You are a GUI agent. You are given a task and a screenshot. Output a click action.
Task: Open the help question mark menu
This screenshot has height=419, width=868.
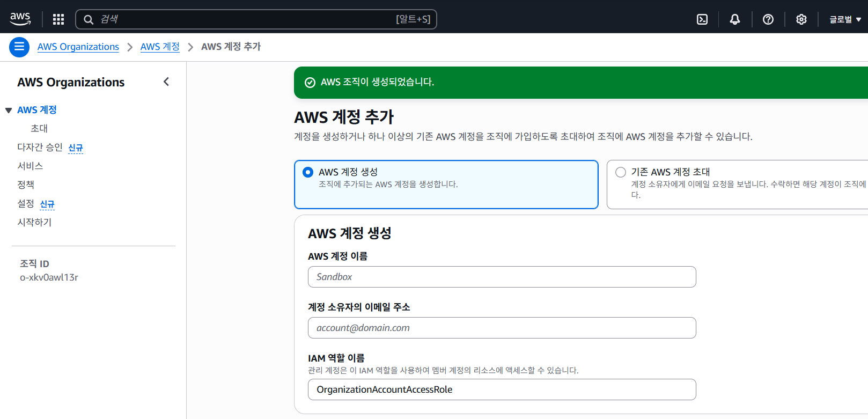pyautogui.click(x=768, y=19)
